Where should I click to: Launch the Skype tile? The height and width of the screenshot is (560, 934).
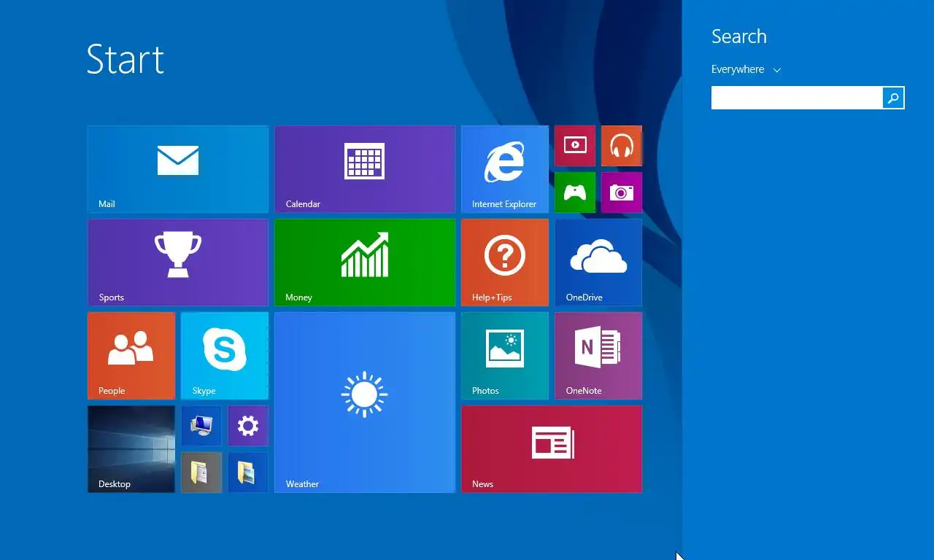225,356
